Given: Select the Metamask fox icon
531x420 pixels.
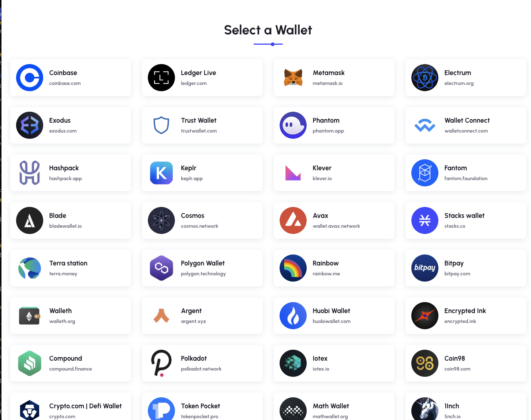Looking at the screenshot, I should 293,78.
